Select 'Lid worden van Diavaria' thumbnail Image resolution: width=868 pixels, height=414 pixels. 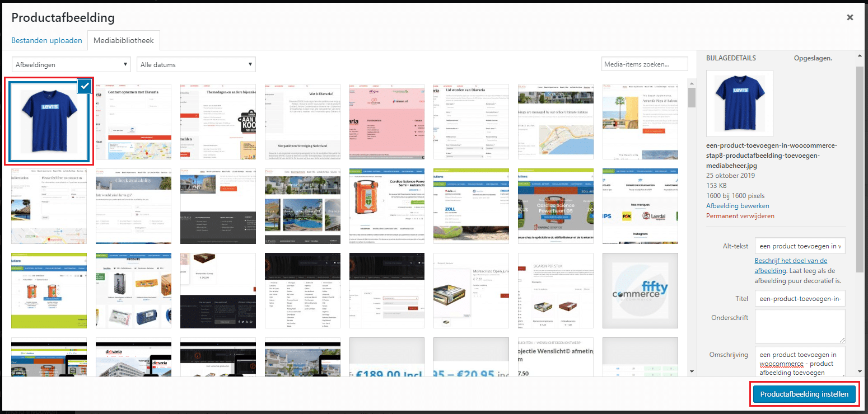click(472, 121)
